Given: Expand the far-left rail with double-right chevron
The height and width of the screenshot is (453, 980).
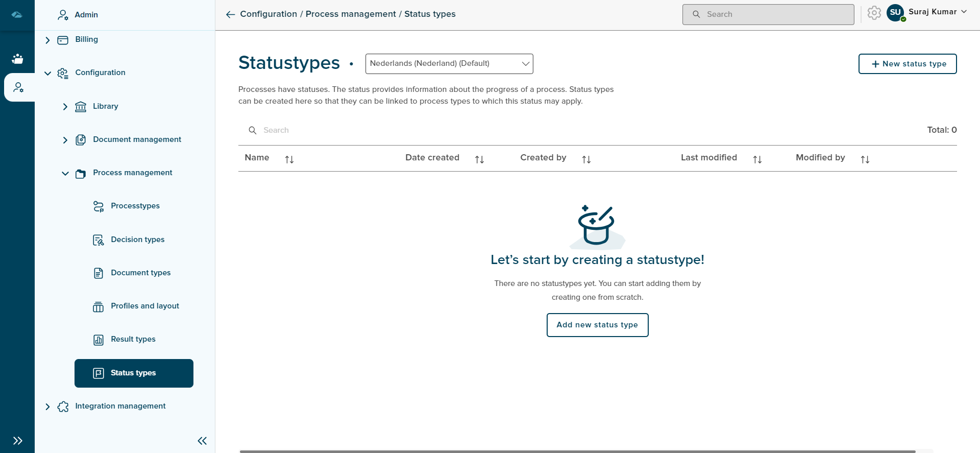Looking at the screenshot, I should coord(18,441).
